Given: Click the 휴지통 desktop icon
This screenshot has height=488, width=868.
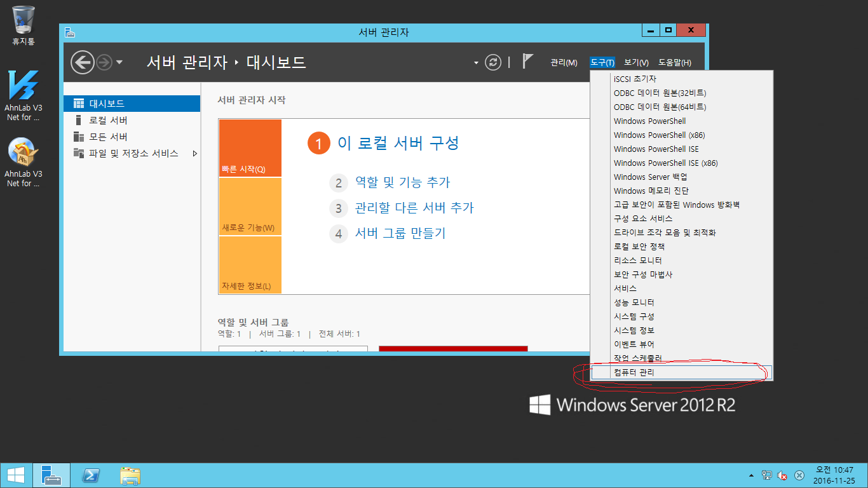Looking at the screenshot, I should (x=24, y=25).
